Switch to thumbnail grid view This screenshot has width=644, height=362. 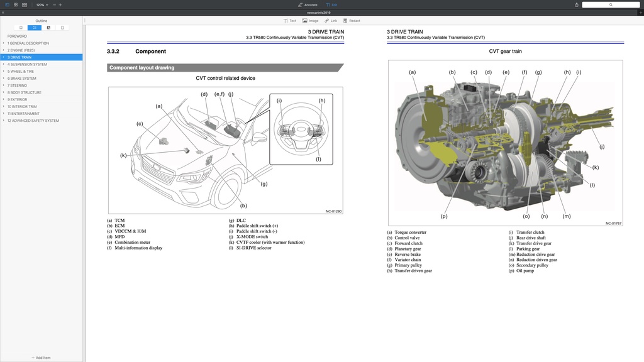(x=16, y=4)
